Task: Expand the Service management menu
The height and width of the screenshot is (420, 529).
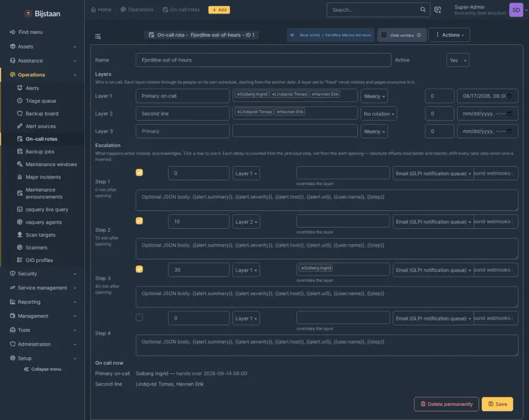Action: click(43, 288)
